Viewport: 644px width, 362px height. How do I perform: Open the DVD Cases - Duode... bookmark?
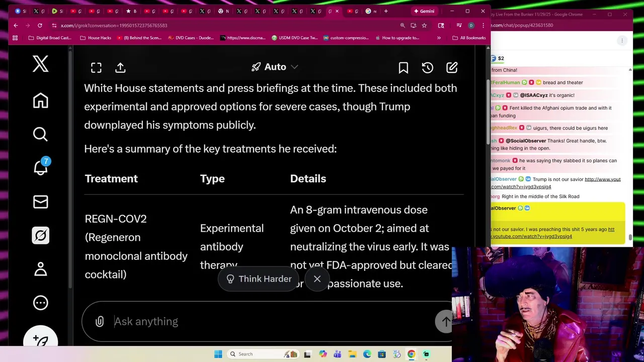point(191,38)
